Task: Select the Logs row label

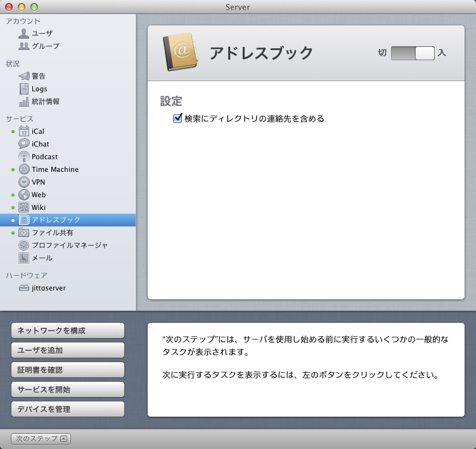Action: 39,89
